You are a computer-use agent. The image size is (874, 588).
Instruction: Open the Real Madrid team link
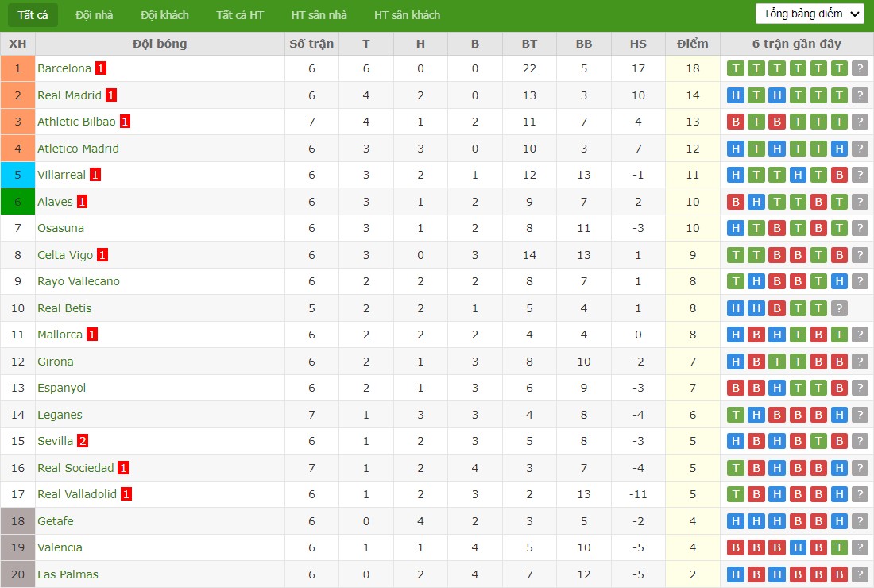pyautogui.click(x=69, y=95)
